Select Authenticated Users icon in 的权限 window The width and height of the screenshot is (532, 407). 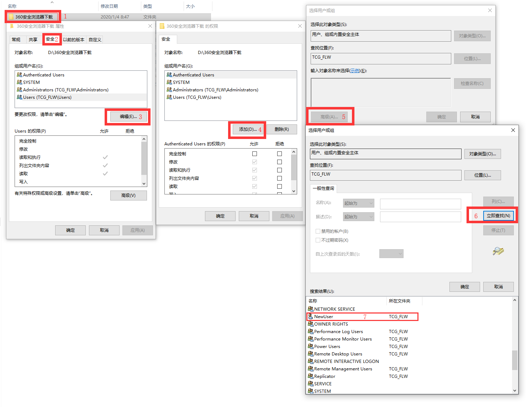tap(169, 75)
